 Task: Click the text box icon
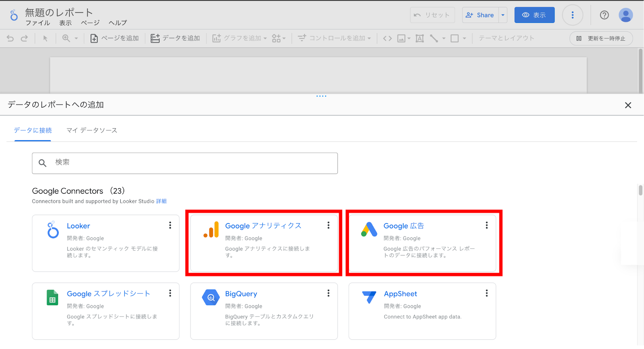click(x=419, y=38)
